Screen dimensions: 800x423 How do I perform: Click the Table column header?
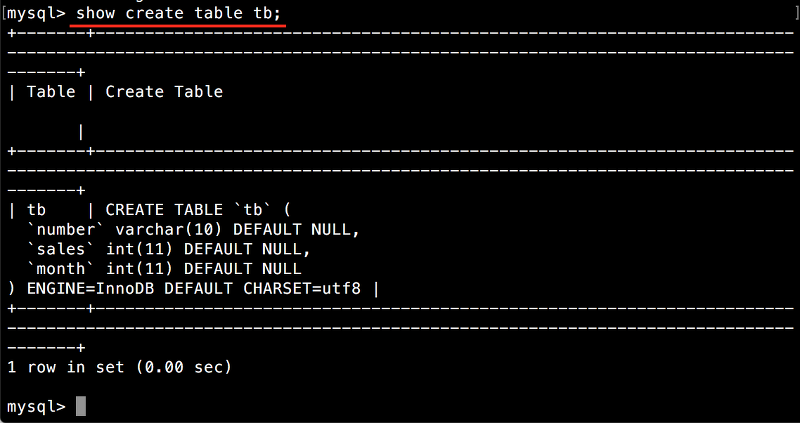[51, 92]
